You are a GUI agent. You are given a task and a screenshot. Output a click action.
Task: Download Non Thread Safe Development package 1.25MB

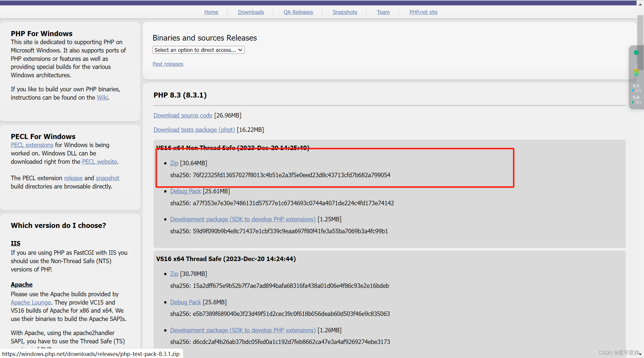point(243,219)
